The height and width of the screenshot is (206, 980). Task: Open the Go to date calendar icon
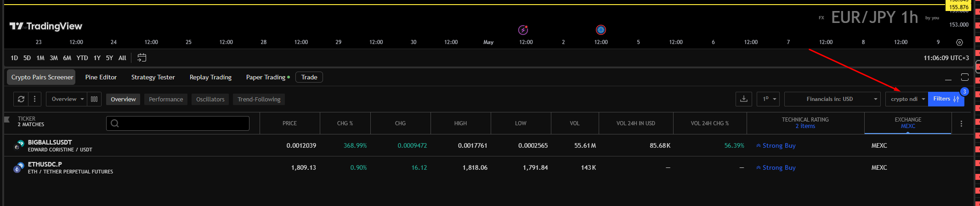(142, 58)
